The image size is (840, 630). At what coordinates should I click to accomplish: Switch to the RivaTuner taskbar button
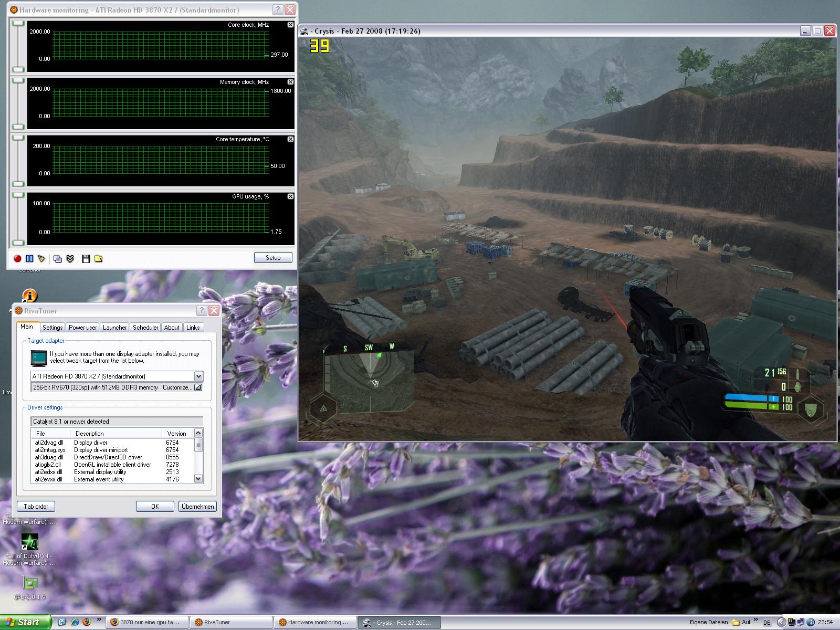(230, 622)
